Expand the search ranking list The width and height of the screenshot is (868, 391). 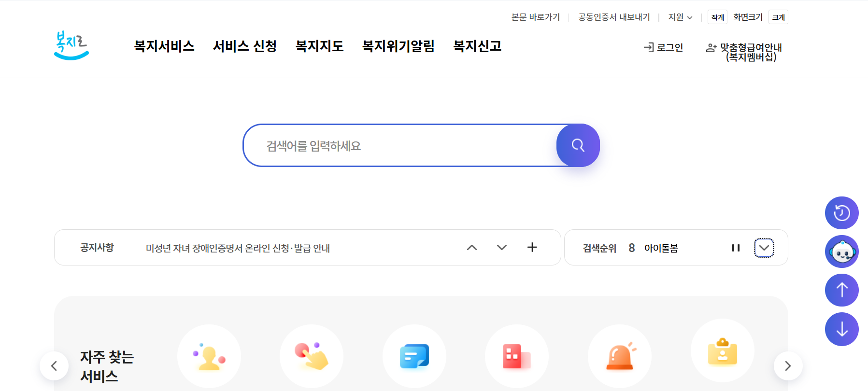click(764, 248)
